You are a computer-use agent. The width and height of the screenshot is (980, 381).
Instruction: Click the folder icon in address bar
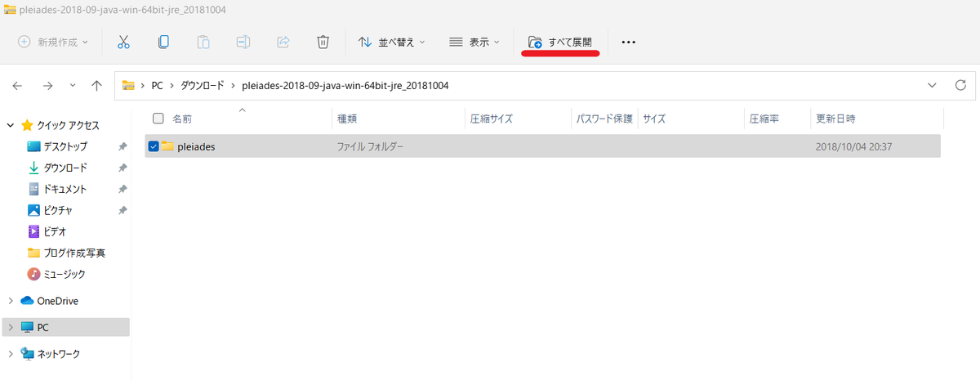128,85
